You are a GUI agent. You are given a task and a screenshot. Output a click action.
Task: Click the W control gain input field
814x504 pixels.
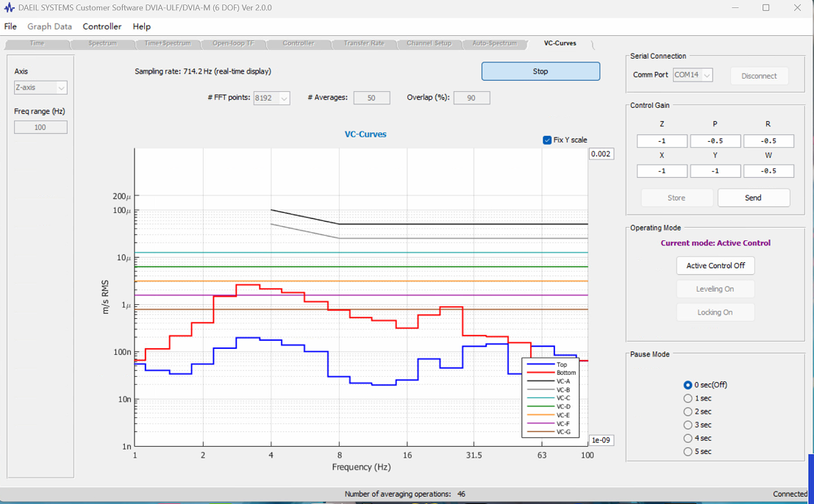click(x=768, y=171)
